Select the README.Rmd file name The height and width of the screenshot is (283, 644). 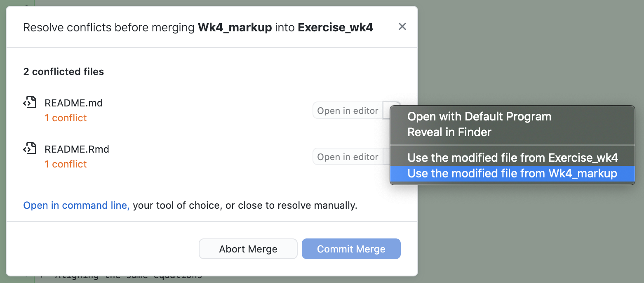[x=77, y=149]
